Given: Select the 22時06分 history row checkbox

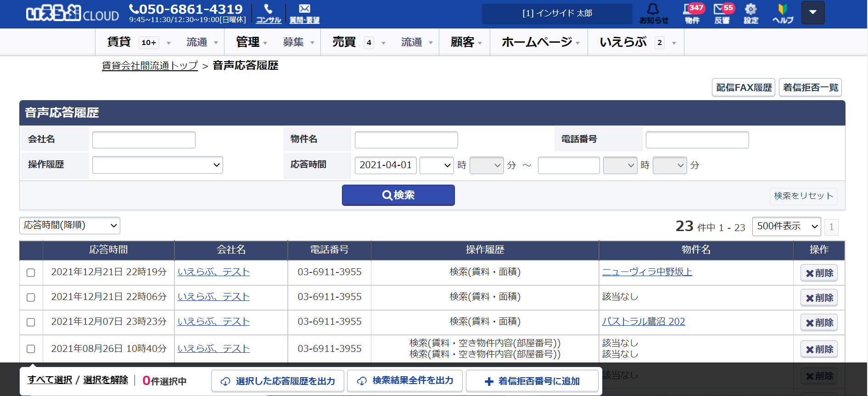Looking at the screenshot, I should (31, 297).
